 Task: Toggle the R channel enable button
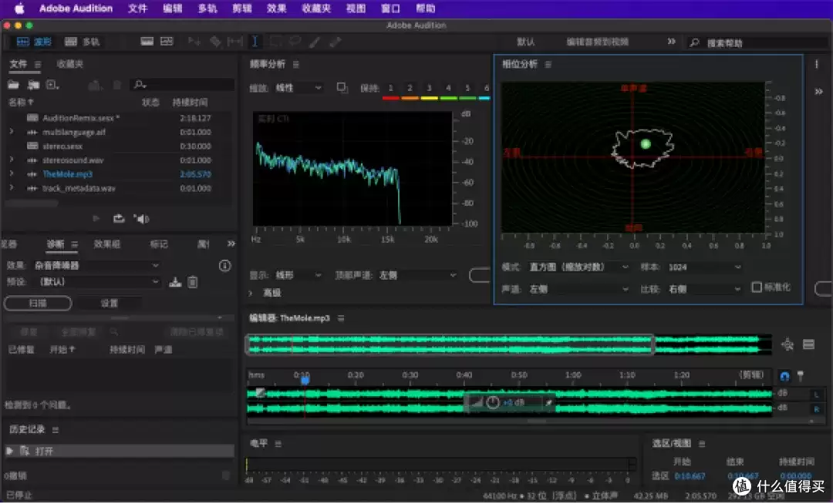(x=817, y=409)
